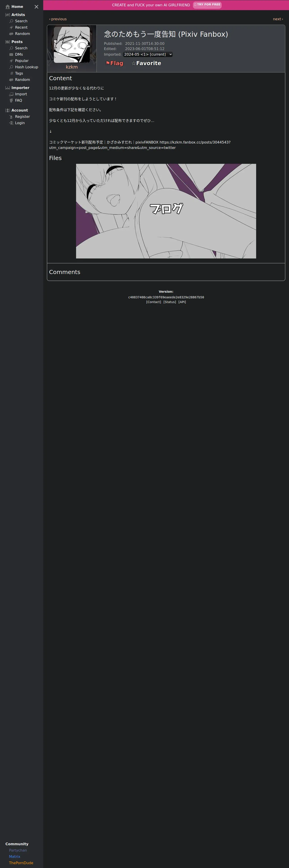Click dice icon beside Artists Random
This screenshot has height=868, width=289.
point(11,34)
